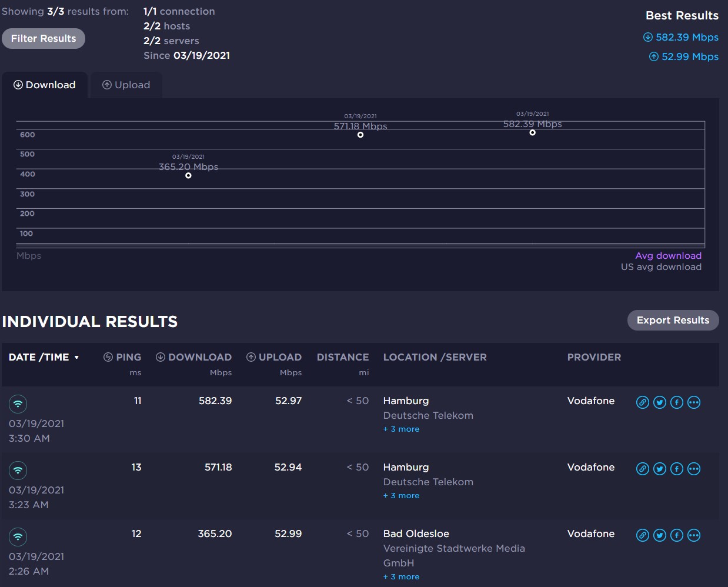Click the 03/19/2021 3:30 AM timestamp

(x=36, y=431)
